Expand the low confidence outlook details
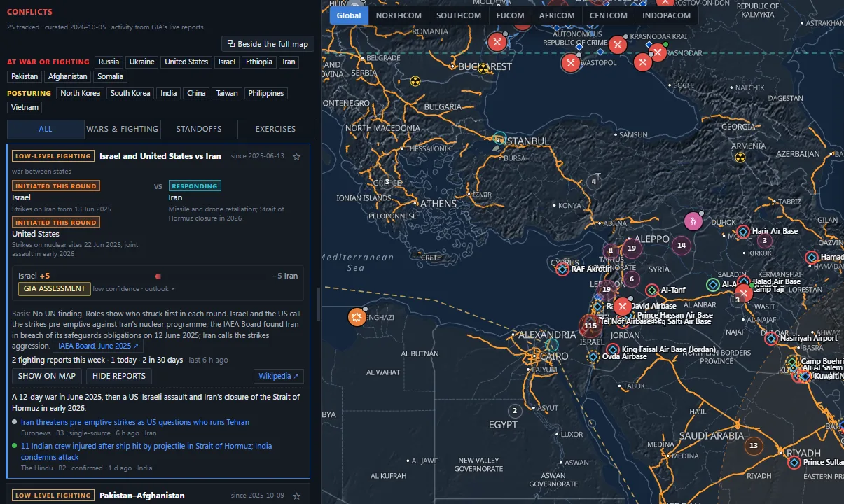Image resolution: width=844 pixels, height=504 pixels. [x=134, y=288]
